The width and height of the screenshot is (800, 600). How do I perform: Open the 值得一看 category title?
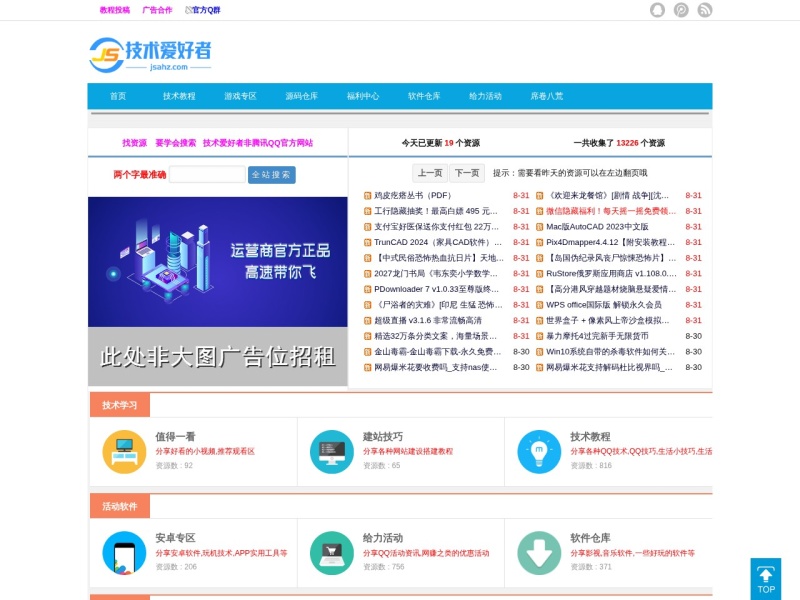coord(176,437)
